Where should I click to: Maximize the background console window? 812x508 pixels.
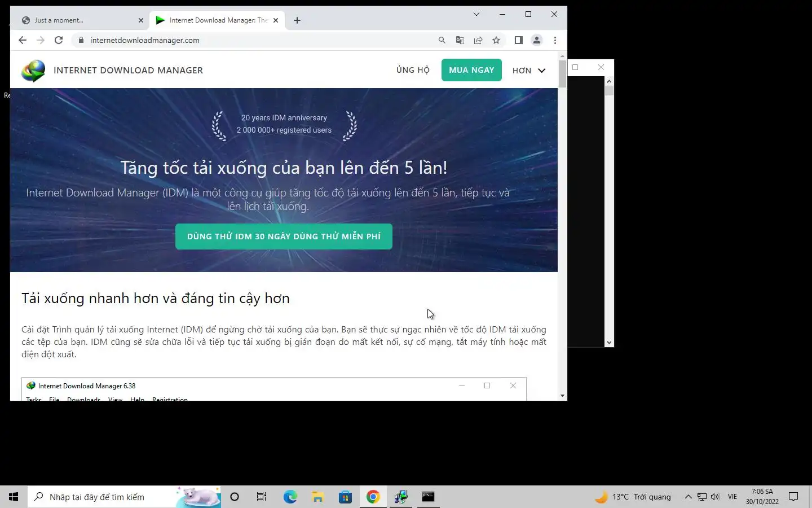click(575, 67)
